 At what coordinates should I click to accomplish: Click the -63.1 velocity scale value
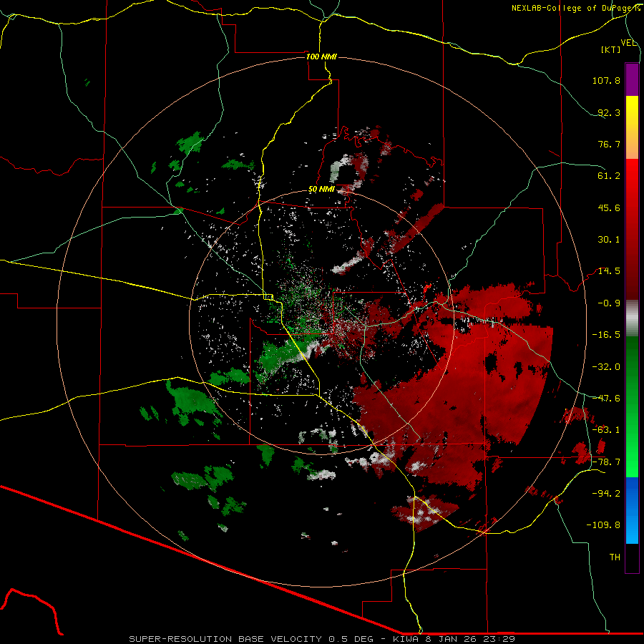pos(606,430)
